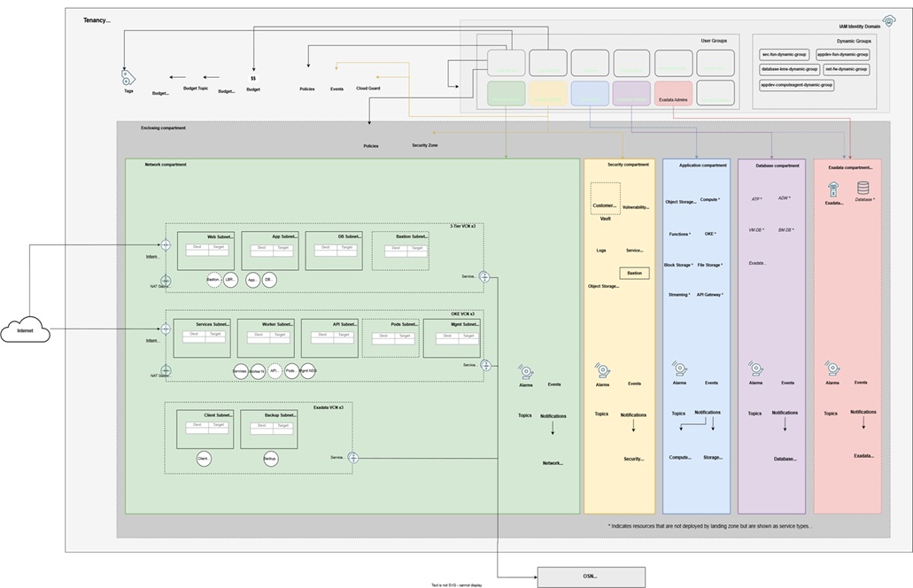
Task: Click the Budget dollar-sign icon
Action: [x=253, y=76]
